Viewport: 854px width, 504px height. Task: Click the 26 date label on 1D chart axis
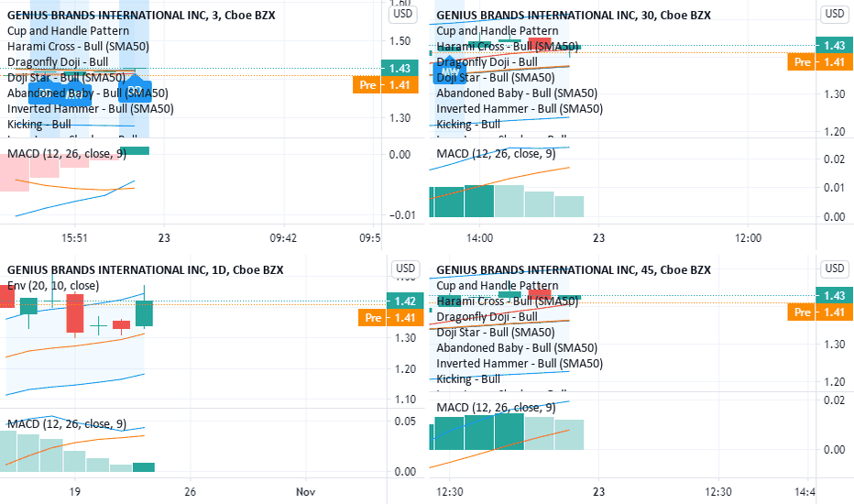190,491
